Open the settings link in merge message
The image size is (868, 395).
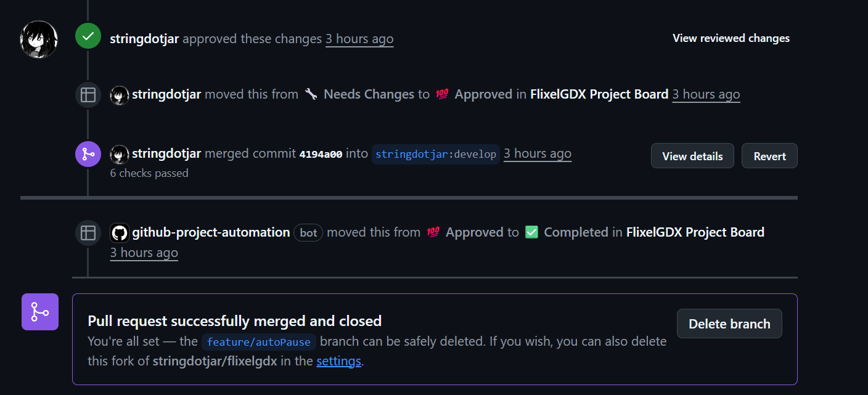pyautogui.click(x=338, y=361)
